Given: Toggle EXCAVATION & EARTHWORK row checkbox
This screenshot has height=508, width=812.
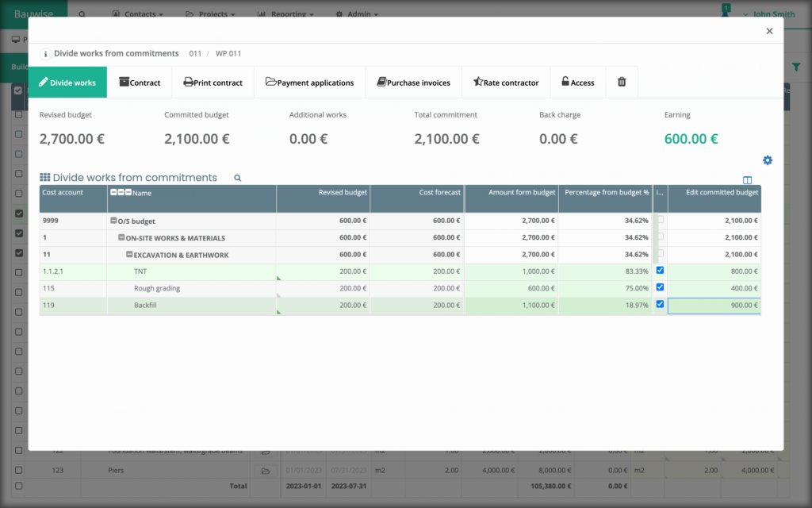Looking at the screenshot, I should 661,253.
